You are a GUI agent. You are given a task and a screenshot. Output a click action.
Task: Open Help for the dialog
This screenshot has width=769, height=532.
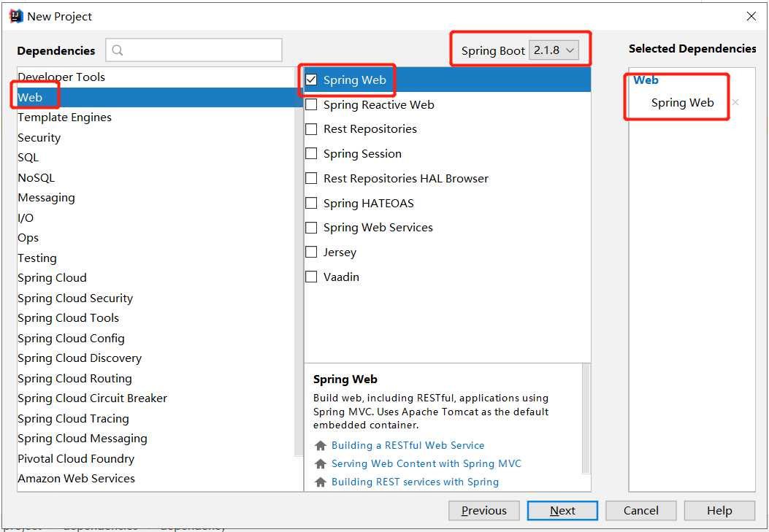pos(719,510)
